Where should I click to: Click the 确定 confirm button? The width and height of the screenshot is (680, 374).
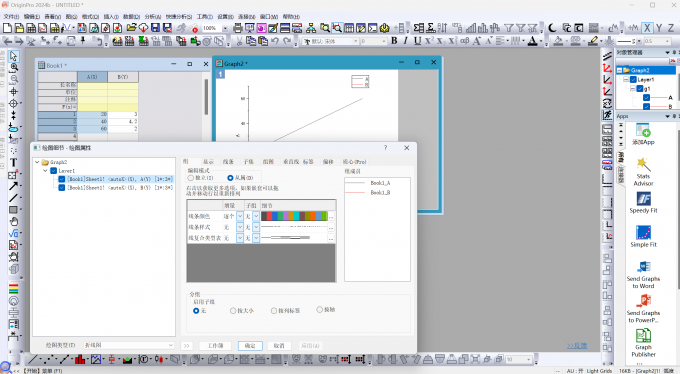point(250,346)
